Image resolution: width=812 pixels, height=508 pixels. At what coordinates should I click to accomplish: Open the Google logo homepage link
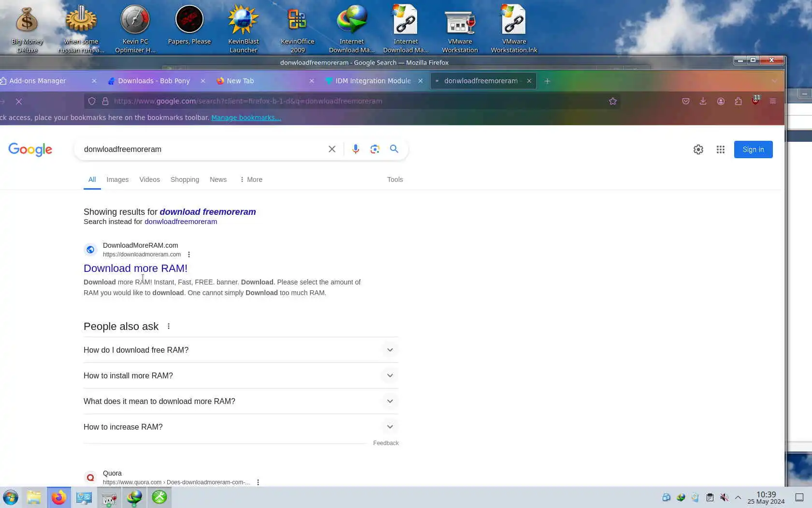pos(30,149)
